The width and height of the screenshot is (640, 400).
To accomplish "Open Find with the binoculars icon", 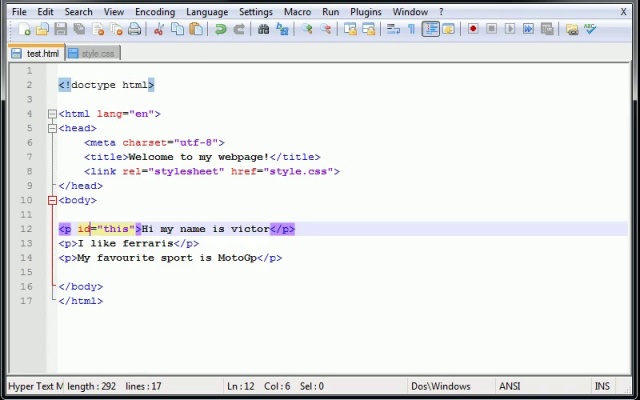I will 264,30.
